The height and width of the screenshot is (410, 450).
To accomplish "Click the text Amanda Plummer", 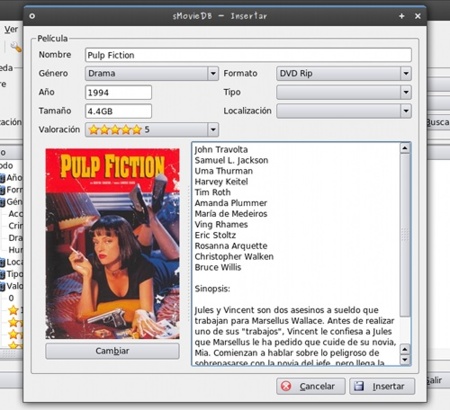I will click(231, 203).
